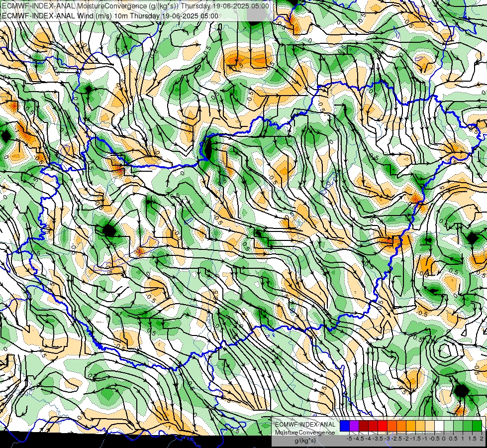The height and width of the screenshot is (448, 487).
Task: Click the -0.5 legend tick value
Action: (x=434, y=439)
